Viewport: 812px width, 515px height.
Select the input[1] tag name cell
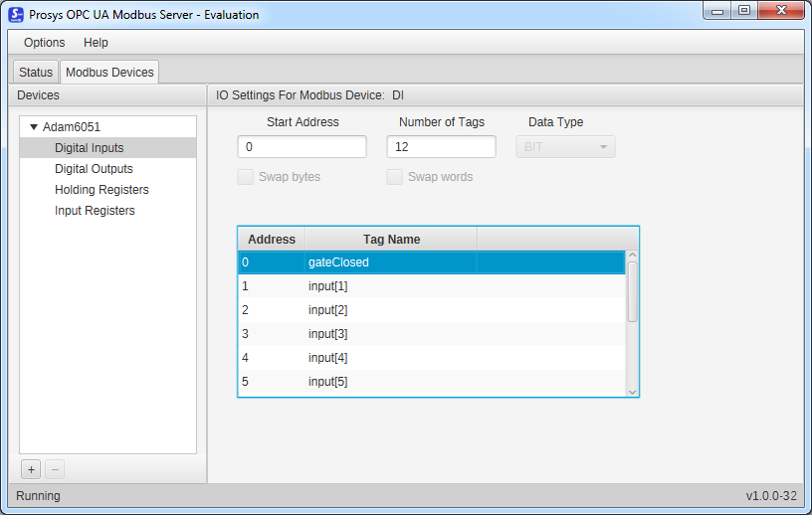click(x=391, y=286)
